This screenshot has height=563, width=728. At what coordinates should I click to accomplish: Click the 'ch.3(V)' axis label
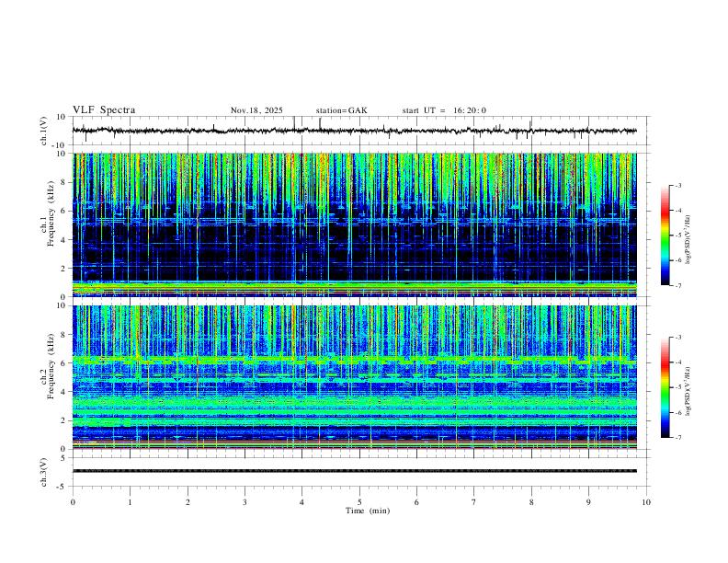point(44,472)
